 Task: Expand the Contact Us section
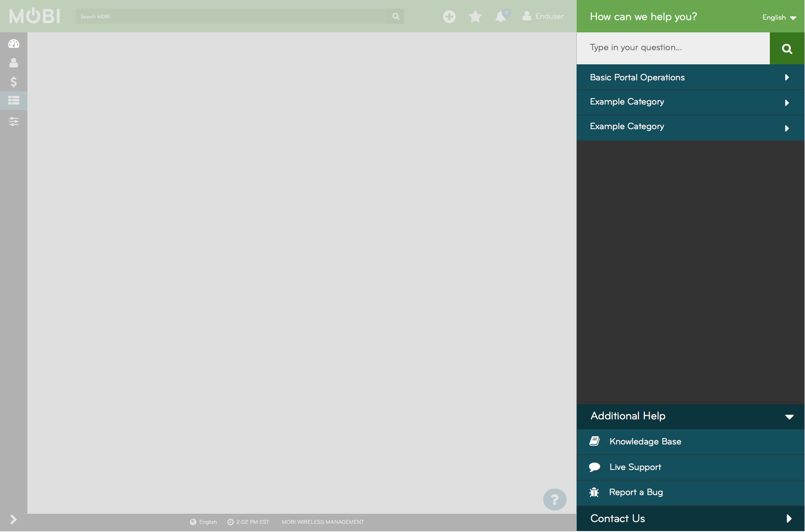690,519
